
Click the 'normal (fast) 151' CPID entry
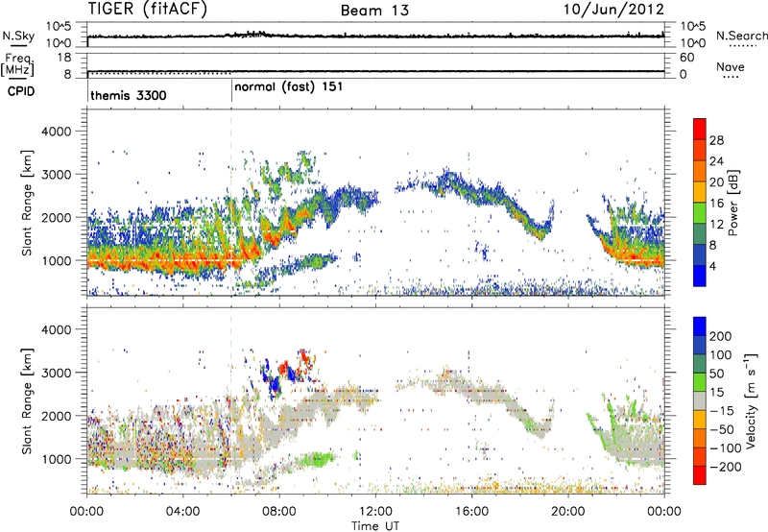(x=289, y=87)
